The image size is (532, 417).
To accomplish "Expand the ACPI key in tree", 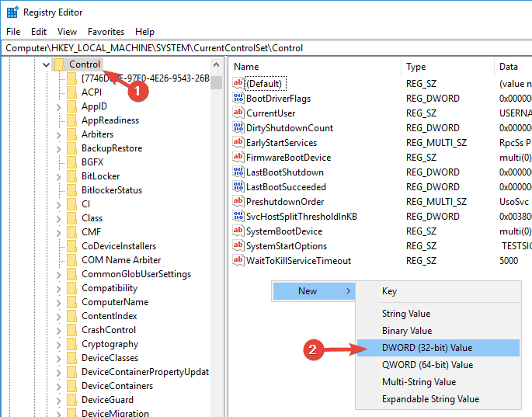I will [x=61, y=92].
